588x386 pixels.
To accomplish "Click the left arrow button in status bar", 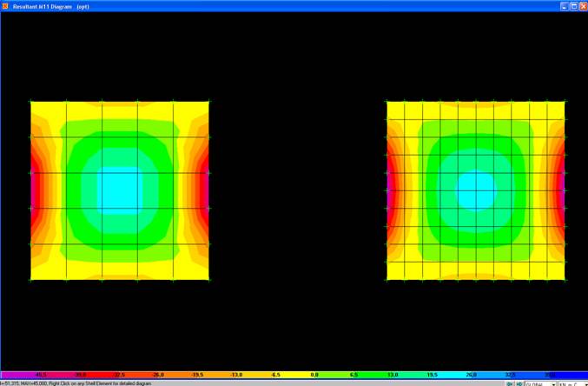I will (x=510, y=383).
